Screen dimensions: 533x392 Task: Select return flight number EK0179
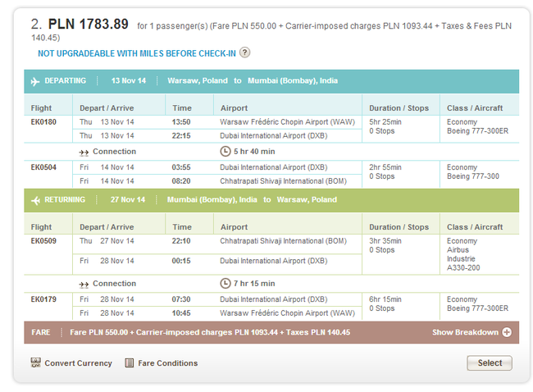[x=43, y=299]
